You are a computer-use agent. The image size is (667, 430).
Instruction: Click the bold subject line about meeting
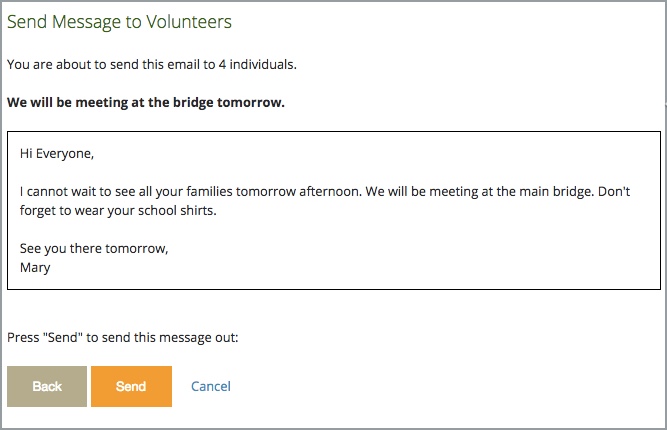146,103
